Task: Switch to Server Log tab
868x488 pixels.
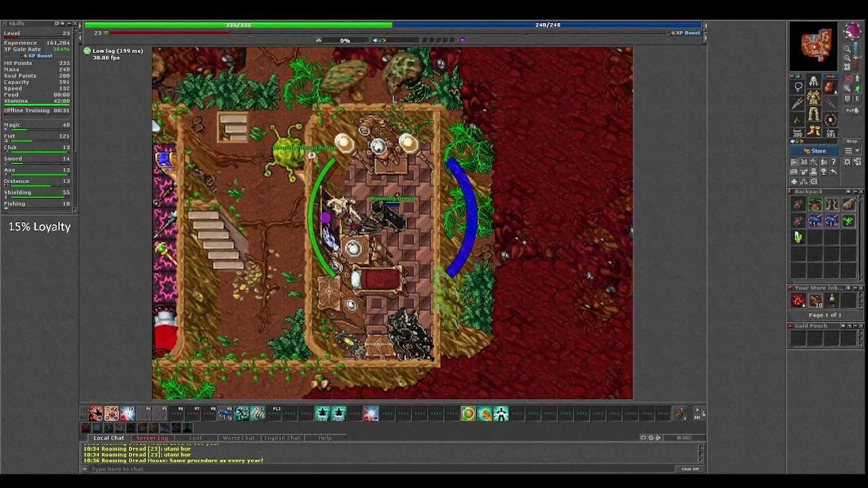Action: pyautogui.click(x=153, y=438)
